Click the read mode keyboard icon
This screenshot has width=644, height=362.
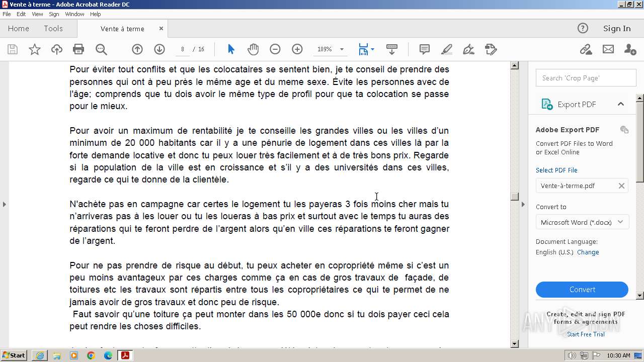pyautogui.click(x=392, y=49)
